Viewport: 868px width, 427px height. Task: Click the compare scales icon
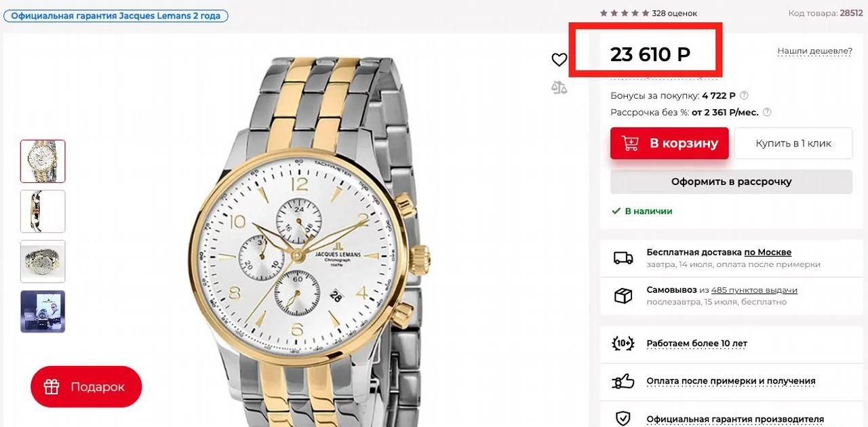(559, 87)
